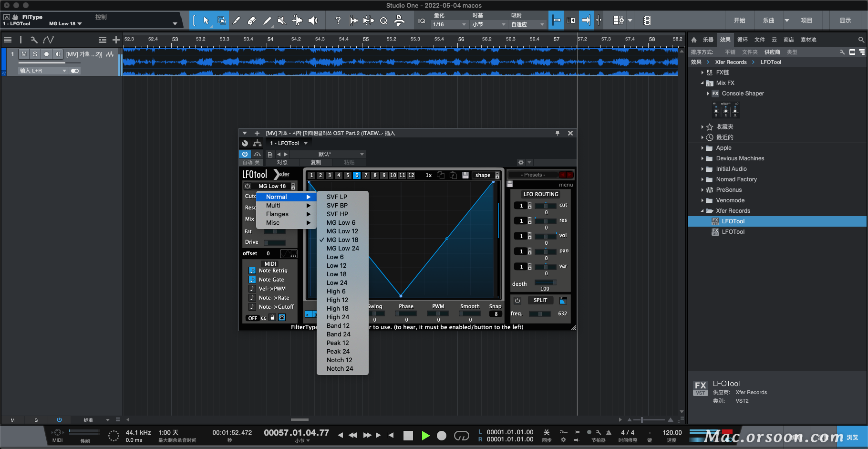868x449 pixels.
Task: Select the Listen (speaker) tool
Action: (x=312, y=20)
